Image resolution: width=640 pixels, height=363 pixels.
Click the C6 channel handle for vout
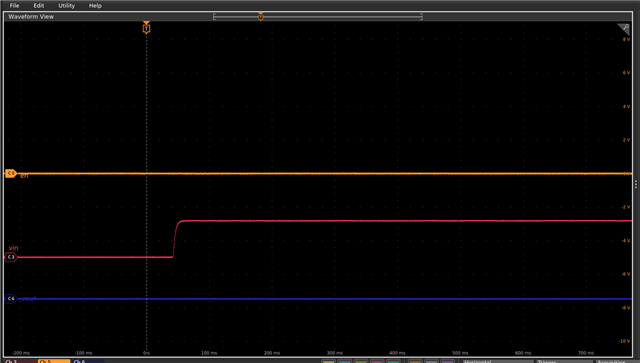click(x=11, y=298)
